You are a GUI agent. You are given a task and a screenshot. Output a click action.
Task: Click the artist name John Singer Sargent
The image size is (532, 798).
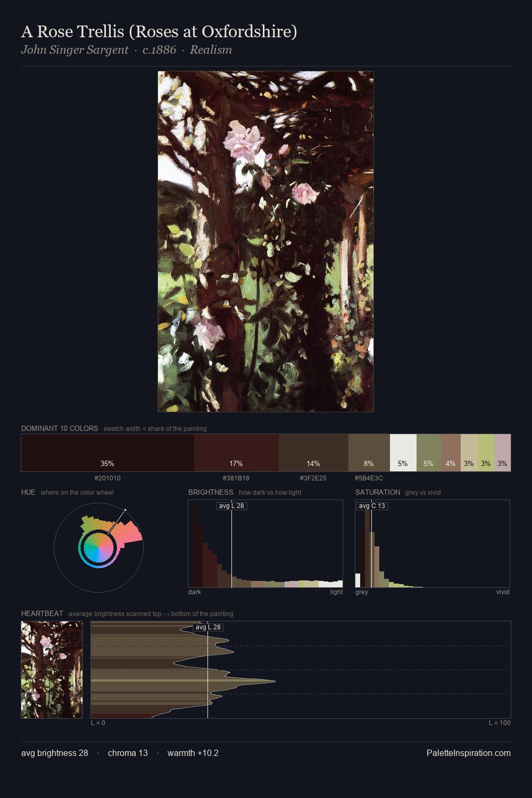tap(74, 50)
